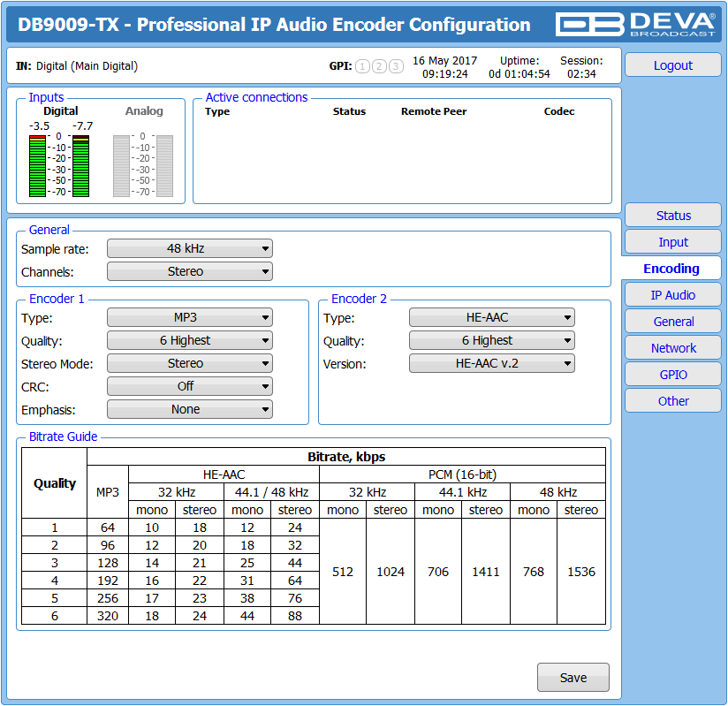This screenshot has width=728, height=706.
Task: Click the 1536 PCM bitrate cell
Action: coord(581,572)
